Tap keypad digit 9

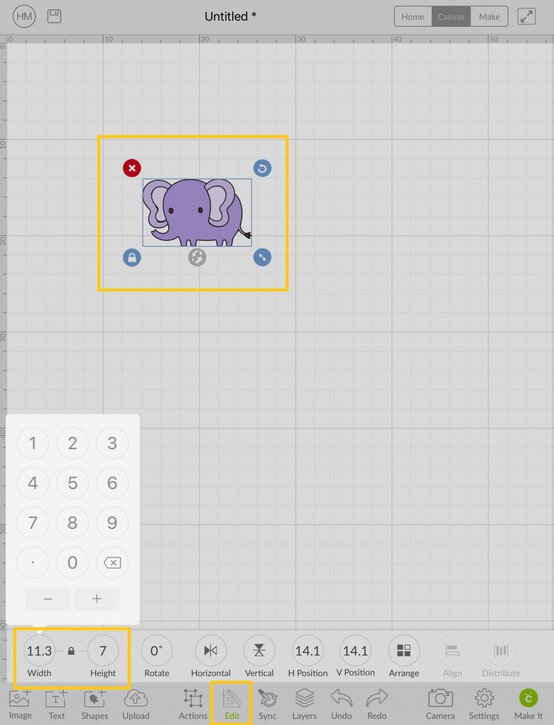click(x=112, y=522)
